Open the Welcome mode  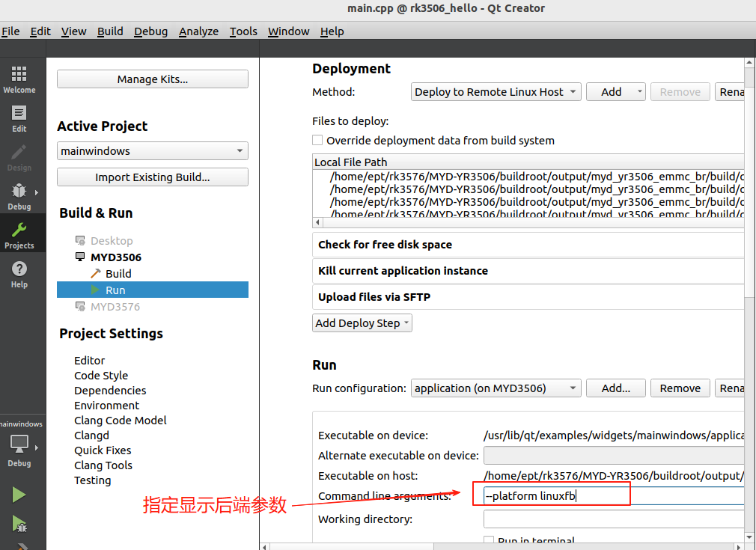(19, 79)
